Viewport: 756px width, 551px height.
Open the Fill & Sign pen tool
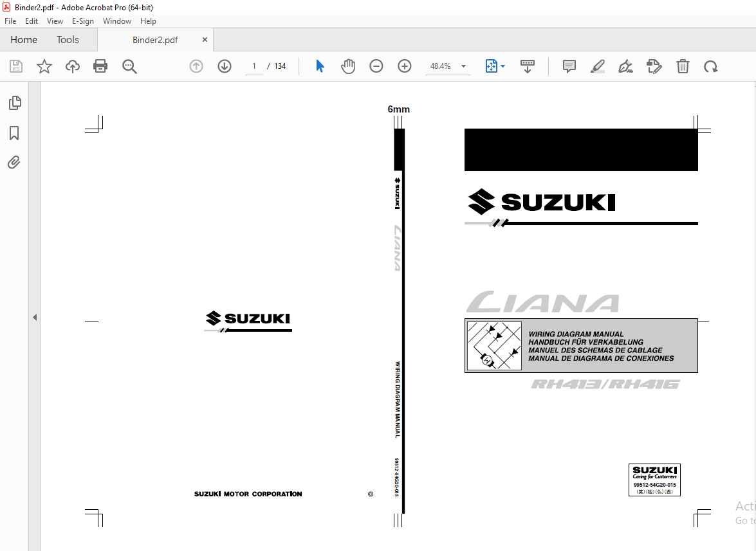click(x=626, y=66)
